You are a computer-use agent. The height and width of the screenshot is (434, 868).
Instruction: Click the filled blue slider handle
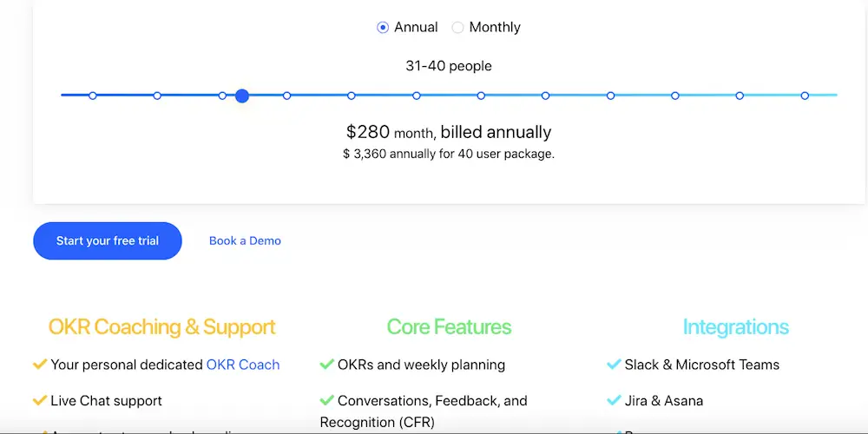click(242, 95)
